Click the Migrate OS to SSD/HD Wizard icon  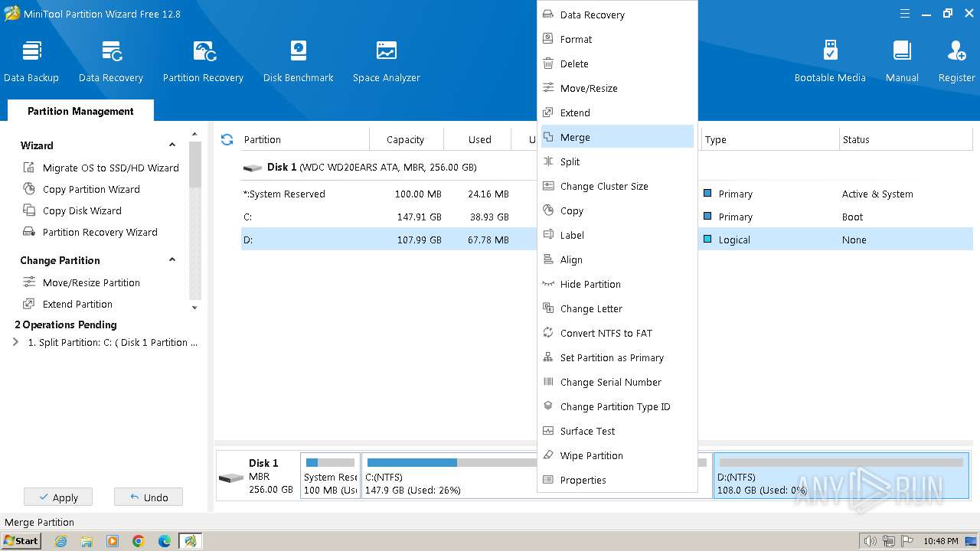pyautogui.click(x=29, y=168)
